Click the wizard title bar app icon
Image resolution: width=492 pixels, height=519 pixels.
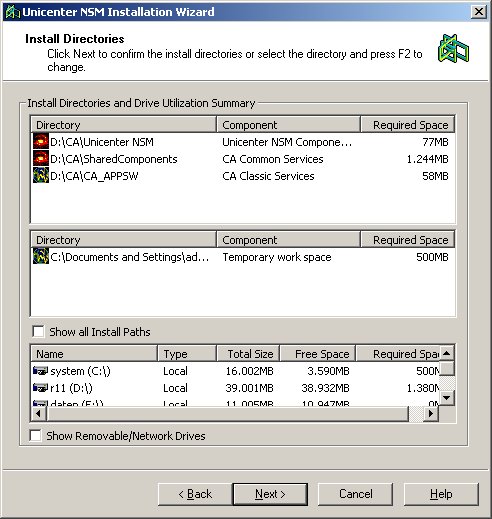tap(13, 12)
